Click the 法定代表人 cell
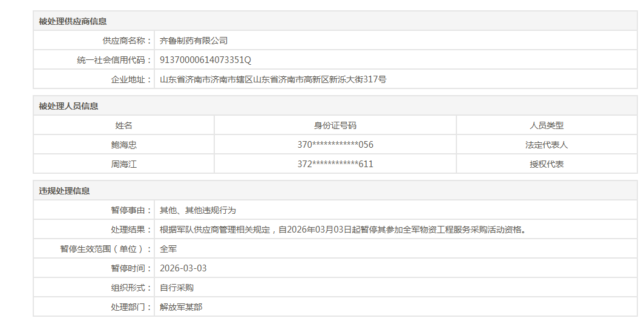 (547, 145)
